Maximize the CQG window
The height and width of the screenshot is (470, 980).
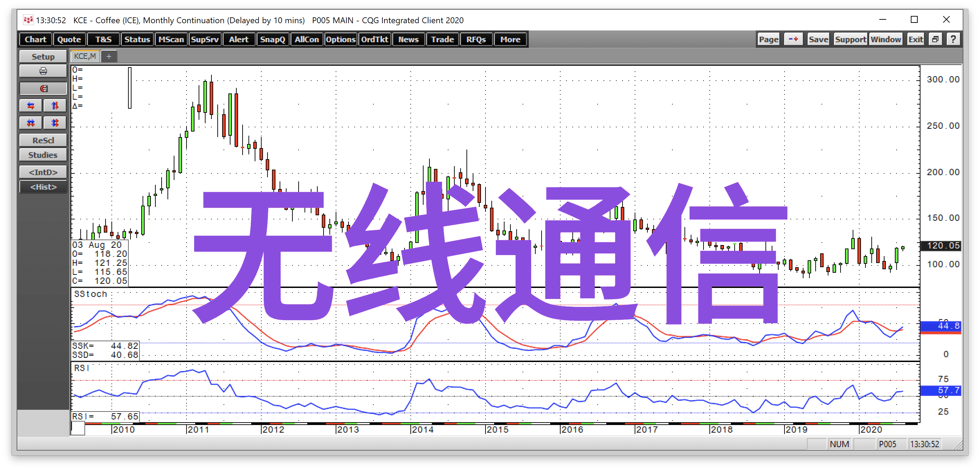pyautogui.click(x=914, y=19)
